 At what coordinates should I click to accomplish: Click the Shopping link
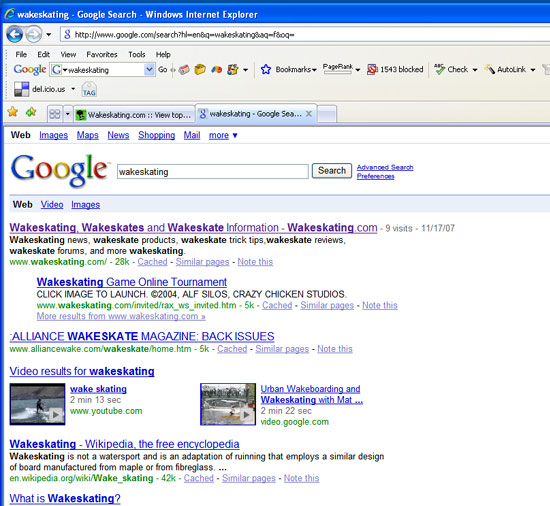coord(156,135)
